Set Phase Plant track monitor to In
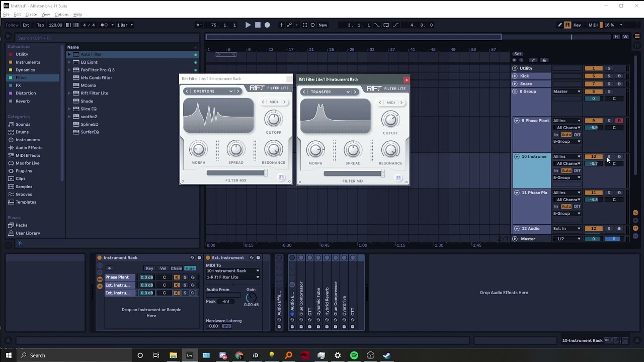The height and width of the screenshot is (362, 644). click(556, 135)
